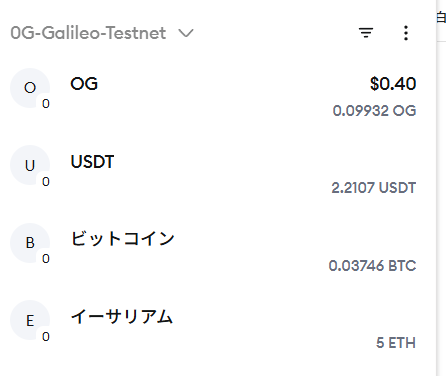Screen dimensions: 446x376
Task: Click the 2.2107 USDT balance amount
Action: click(374, 188)
